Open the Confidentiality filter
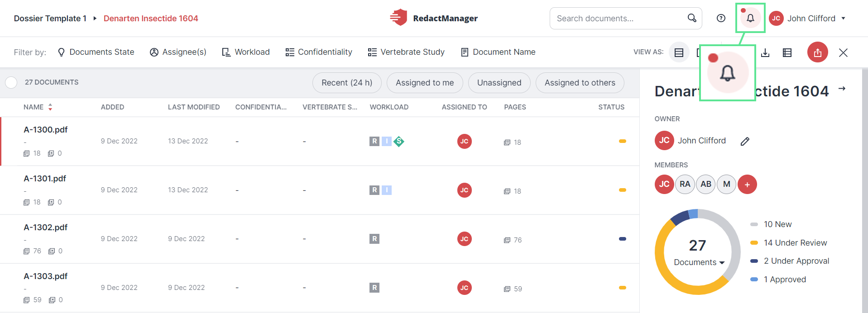Viewport: 868px width, 313px height. pos(319,52)
